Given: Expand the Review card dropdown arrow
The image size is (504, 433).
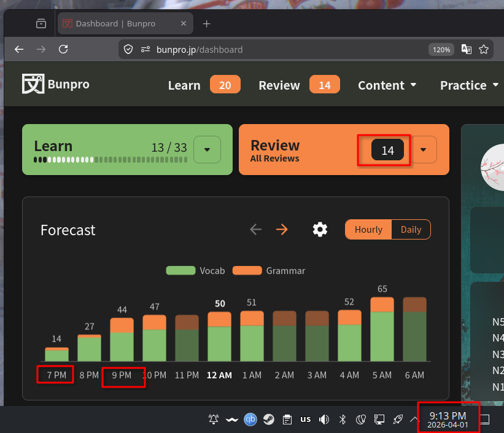Looking at the screenshot, I should coord(424,150).
